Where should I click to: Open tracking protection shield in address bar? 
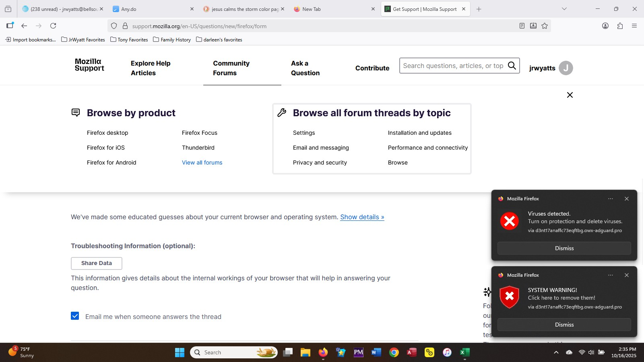click(x=114, y=26)
